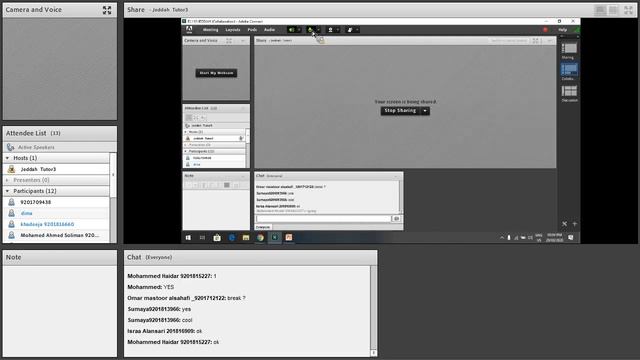Expand the Presenters (0) group

click(x=7, y=180)
